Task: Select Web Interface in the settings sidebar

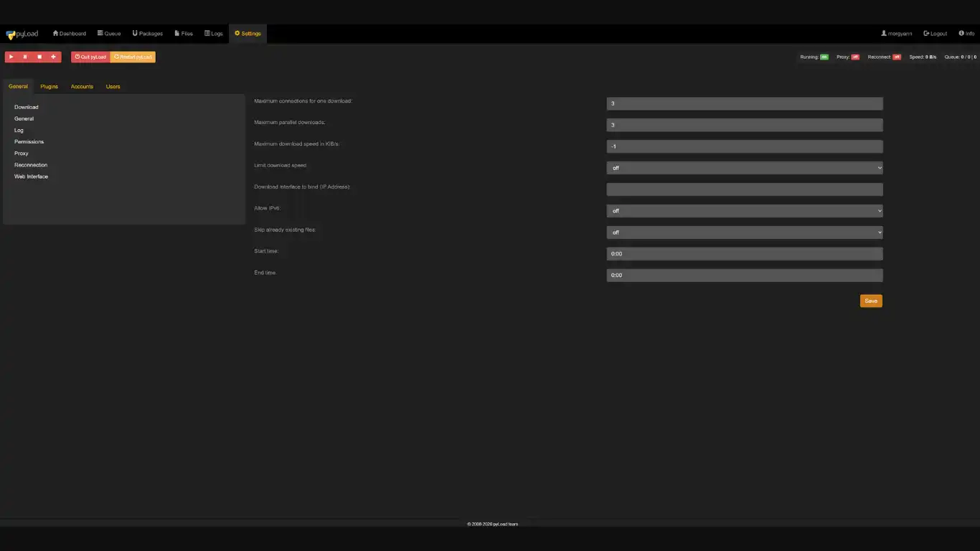Action: coord(31,176)
